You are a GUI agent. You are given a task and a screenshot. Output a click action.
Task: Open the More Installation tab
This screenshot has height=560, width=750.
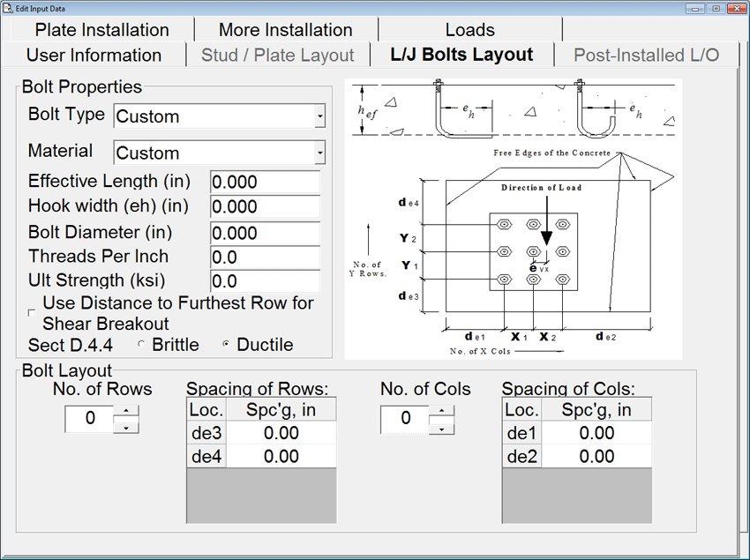(x=285, y=30)
